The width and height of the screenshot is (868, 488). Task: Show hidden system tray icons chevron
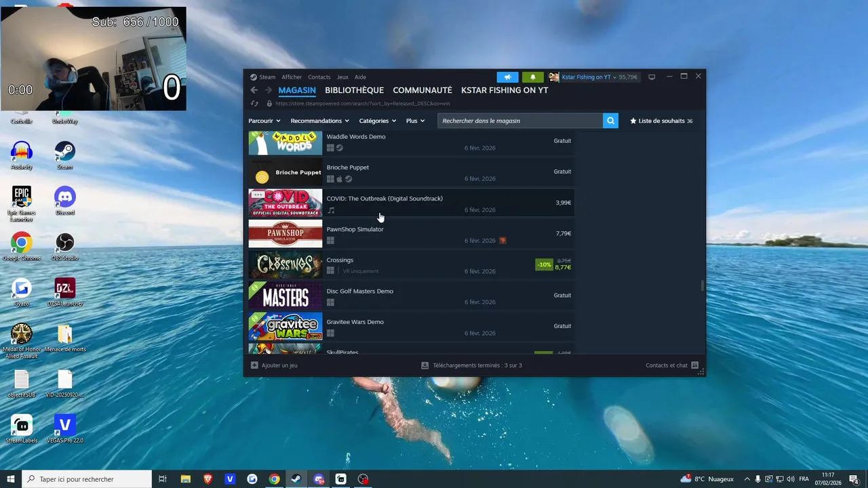click(747, 479)
